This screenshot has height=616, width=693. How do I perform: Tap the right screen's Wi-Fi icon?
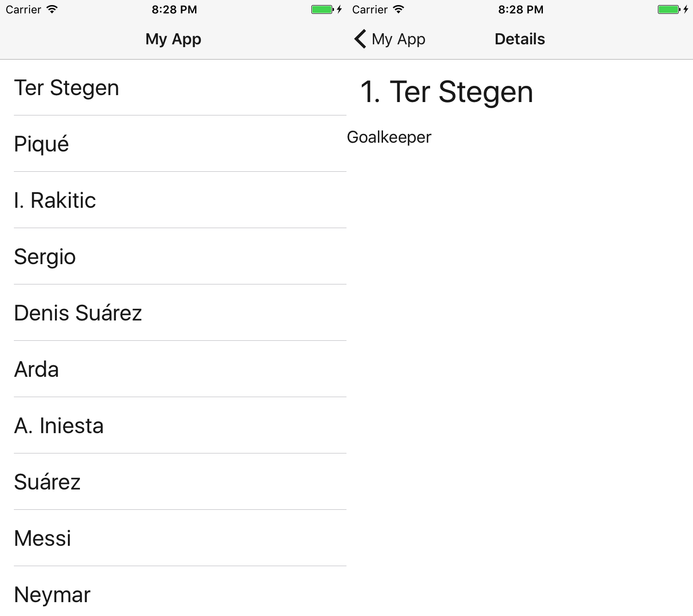pos(399,9)
